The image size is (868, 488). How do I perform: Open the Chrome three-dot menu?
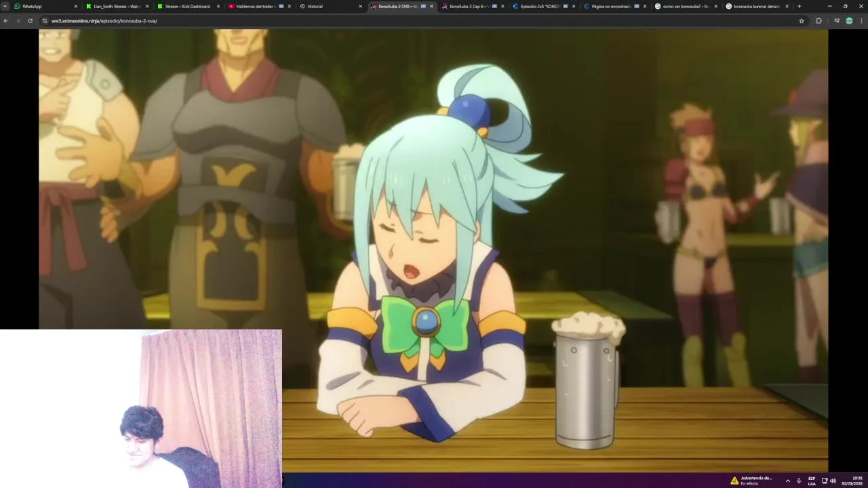click(x=861, y=21)
